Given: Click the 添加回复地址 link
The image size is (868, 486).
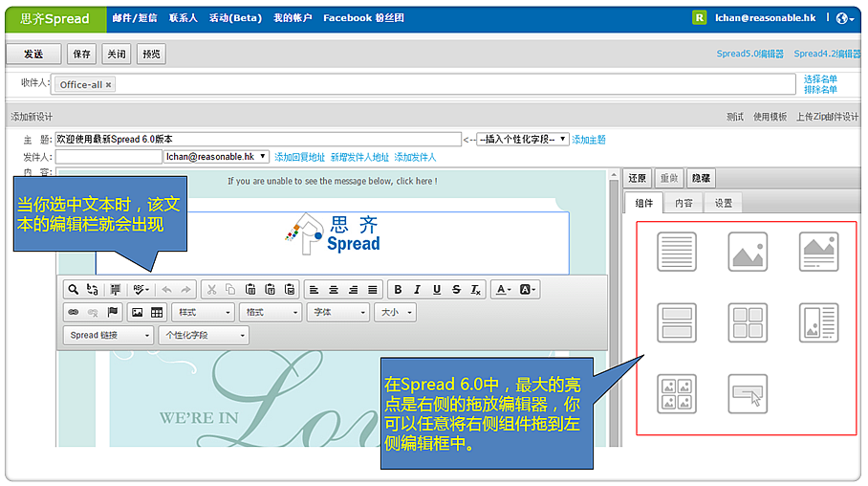Looking at the screenshot, I should pyautogui.click(x=299, y=158).
